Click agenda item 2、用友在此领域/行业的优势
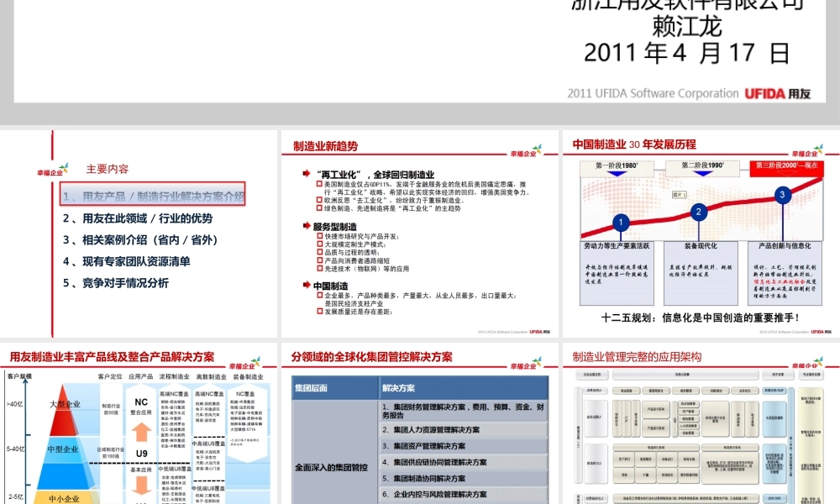This screenshot has width=840, height=504. [138, 218]
